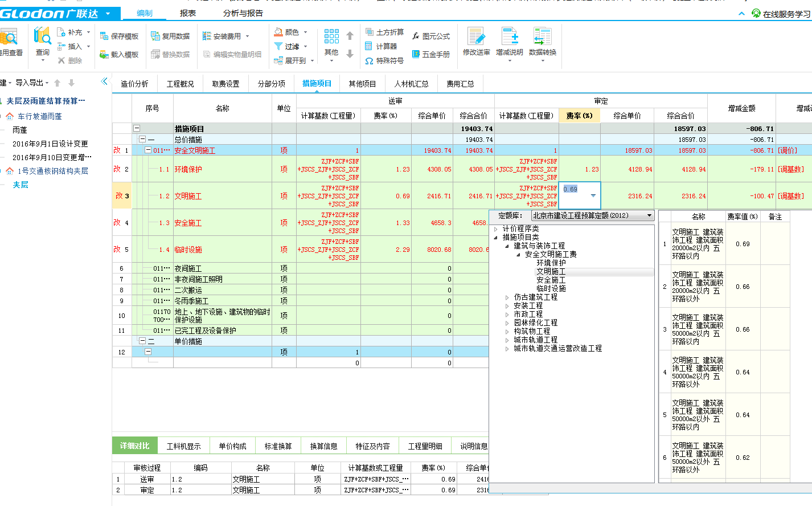Open 土方折算 earthwork conversion

(x=384, y=32)
